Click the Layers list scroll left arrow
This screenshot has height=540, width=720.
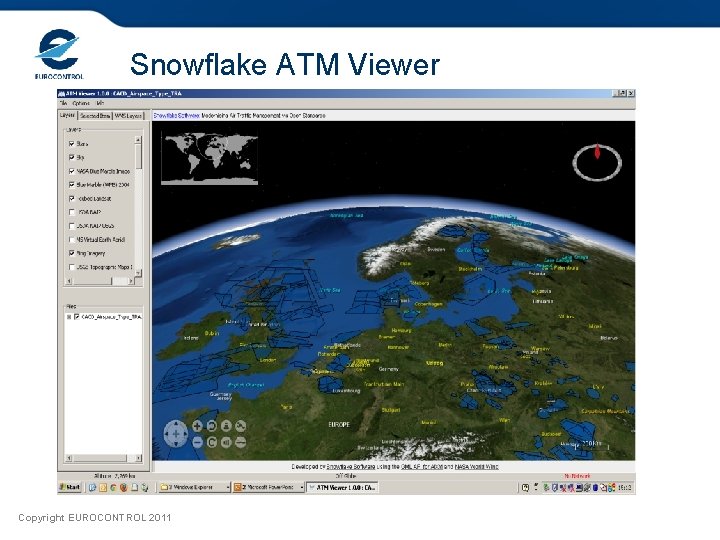click(x=69, y=281)
